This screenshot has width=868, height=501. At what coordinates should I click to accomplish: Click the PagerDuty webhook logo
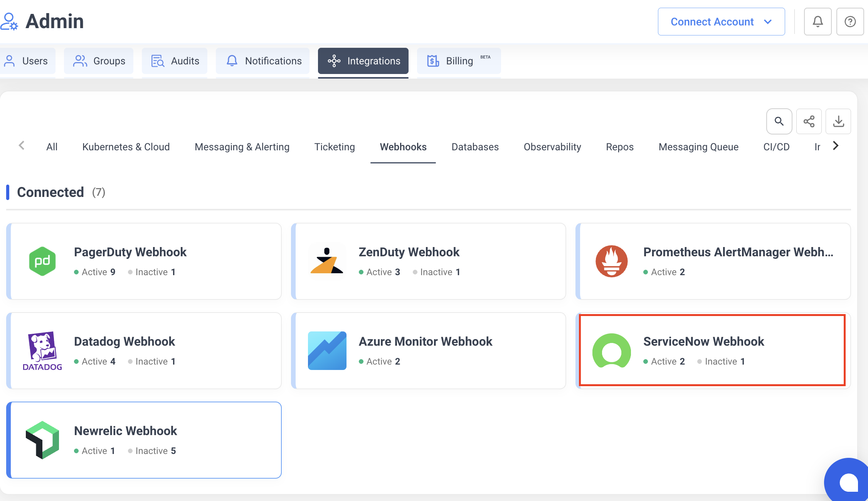pyautogui.click(x=42, y=261)
